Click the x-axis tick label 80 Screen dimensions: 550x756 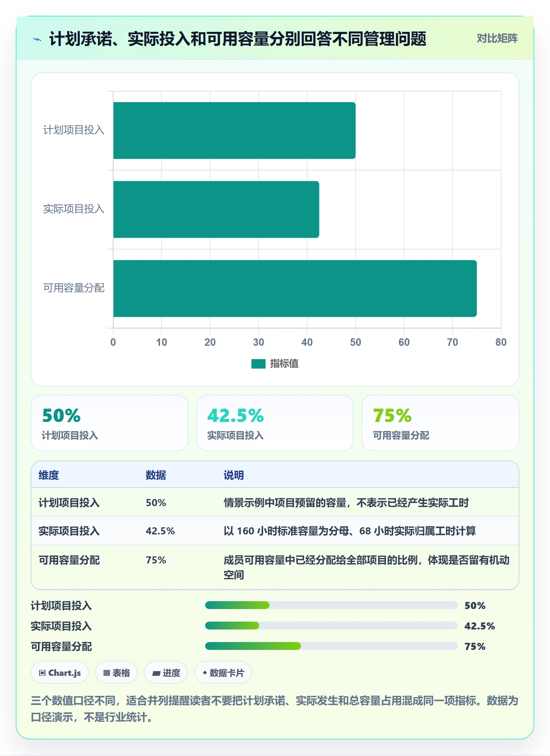[501, 342]
